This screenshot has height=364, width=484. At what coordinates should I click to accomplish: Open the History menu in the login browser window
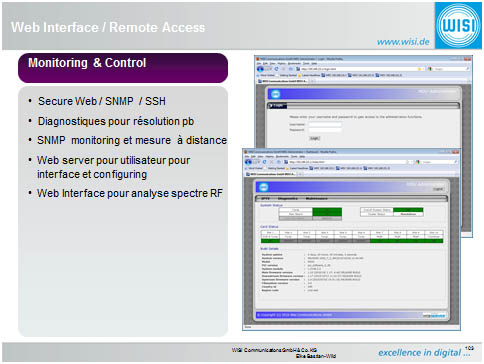click(281, 63)
